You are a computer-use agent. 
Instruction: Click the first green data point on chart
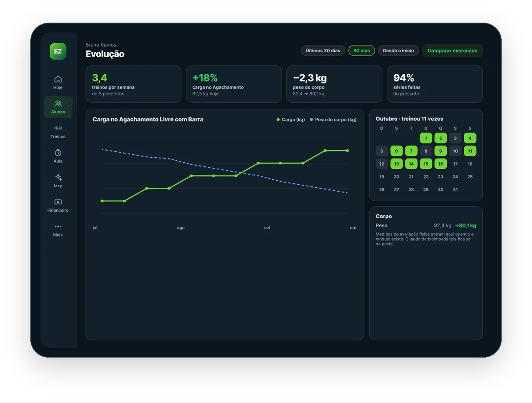(102, 201)
